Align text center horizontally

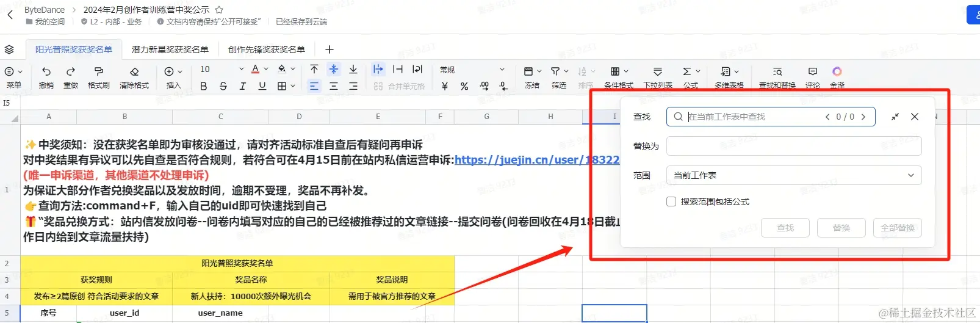(x=334, y=86)
